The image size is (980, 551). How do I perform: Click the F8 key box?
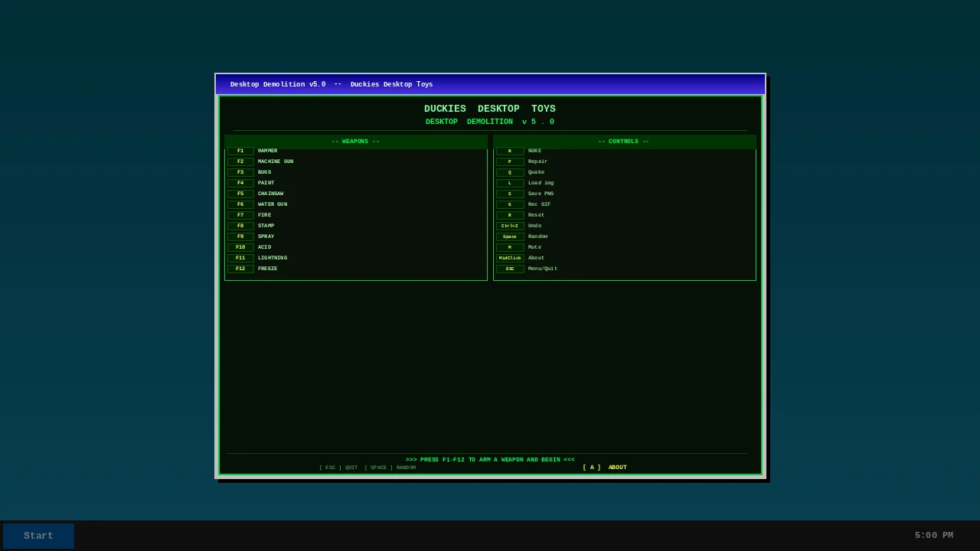tap(240, 226)
